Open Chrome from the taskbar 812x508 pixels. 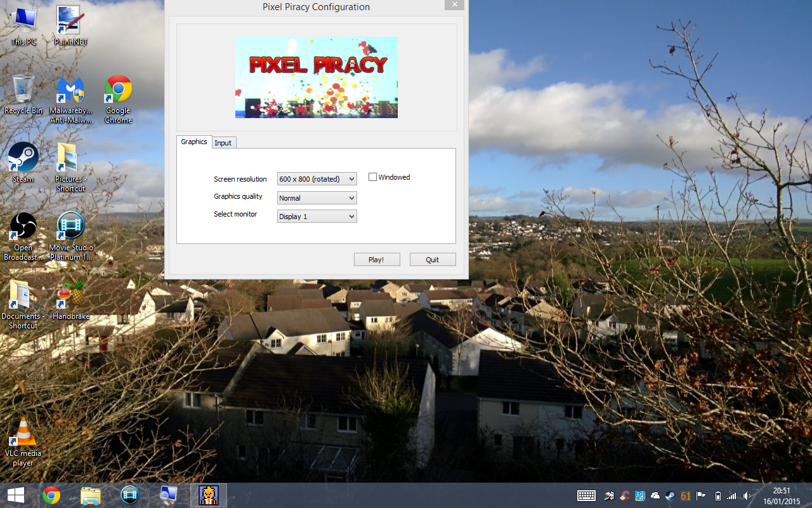click(51, 495)
